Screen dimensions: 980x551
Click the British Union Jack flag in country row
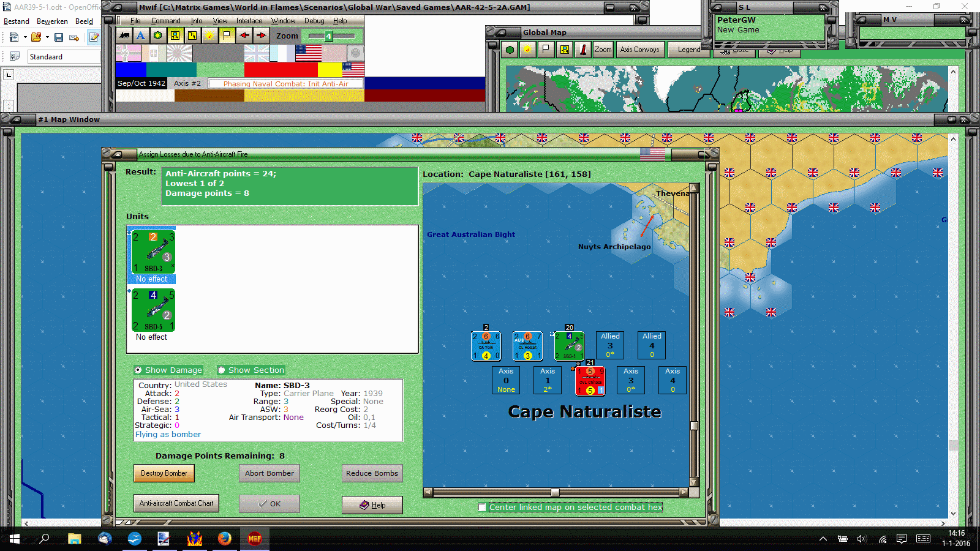(x=257, y=53)
